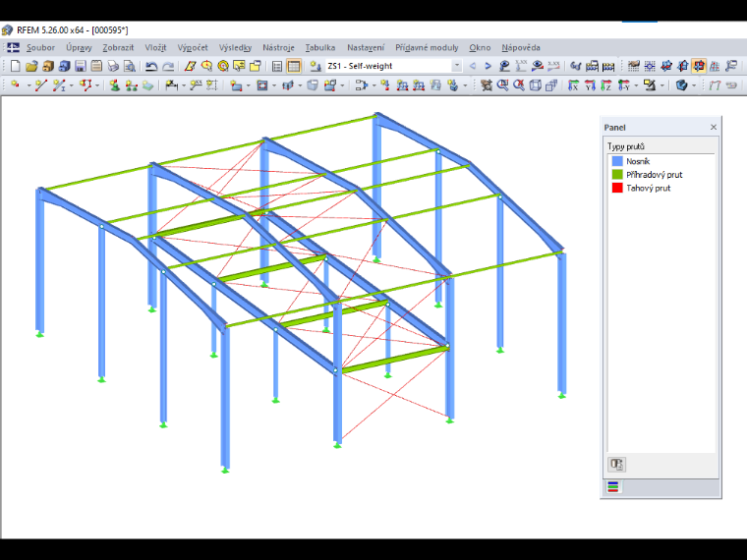This screenshot has width=747, height=560.
Task: Expand polyline tool dropdown arrow
Action: pos(97,85)
